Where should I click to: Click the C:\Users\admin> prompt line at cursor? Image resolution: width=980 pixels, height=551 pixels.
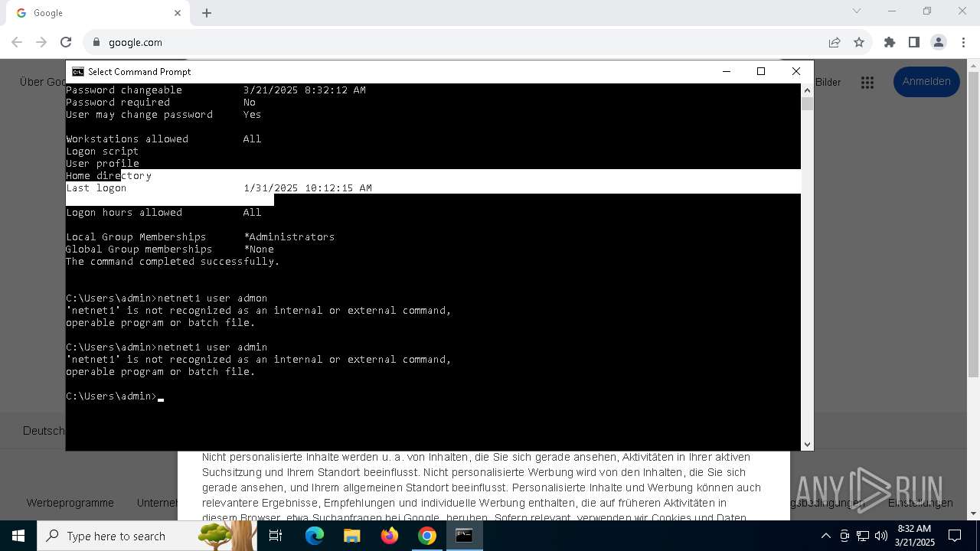[115, 396]
